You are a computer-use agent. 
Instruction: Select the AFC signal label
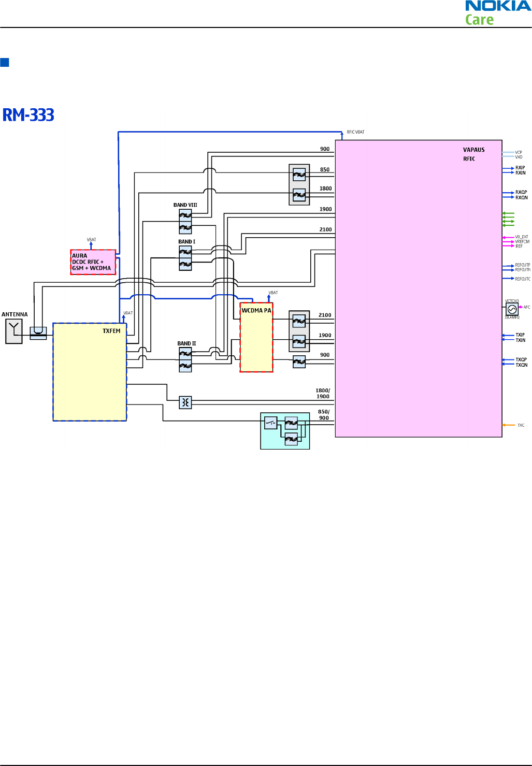click(x=527, y=307)
